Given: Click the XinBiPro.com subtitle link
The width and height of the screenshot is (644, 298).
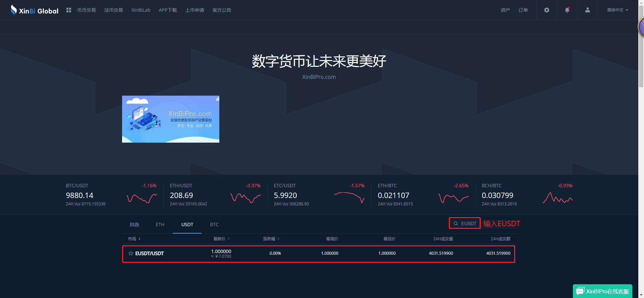Looking at the screenshot, I should 319,77.
